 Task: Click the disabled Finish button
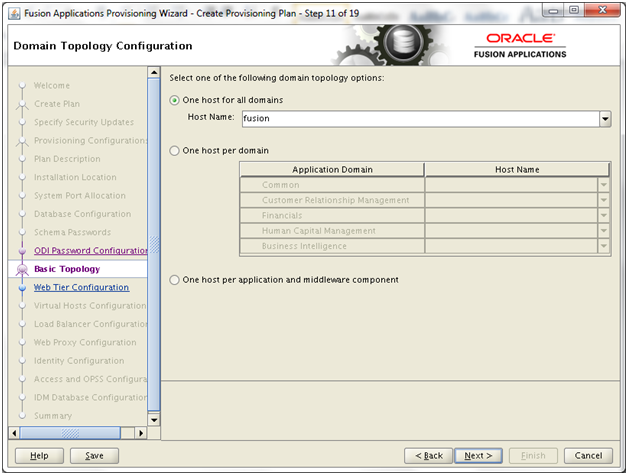click(533, 456)
